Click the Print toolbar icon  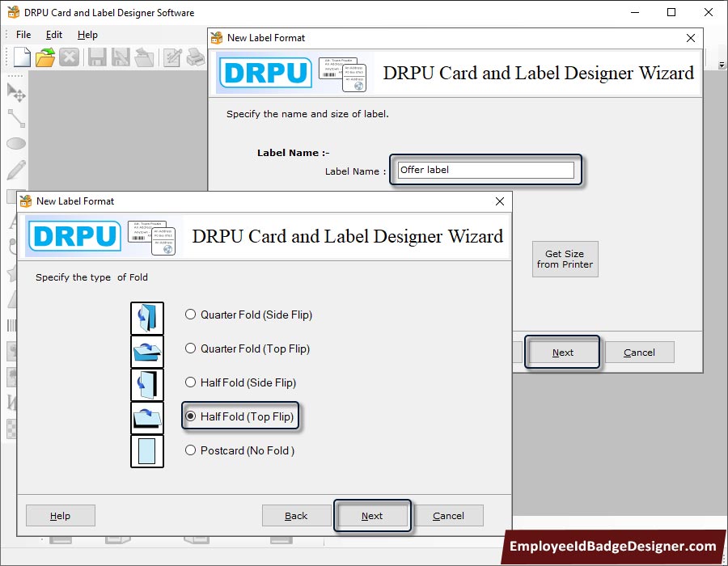(196, 57)
